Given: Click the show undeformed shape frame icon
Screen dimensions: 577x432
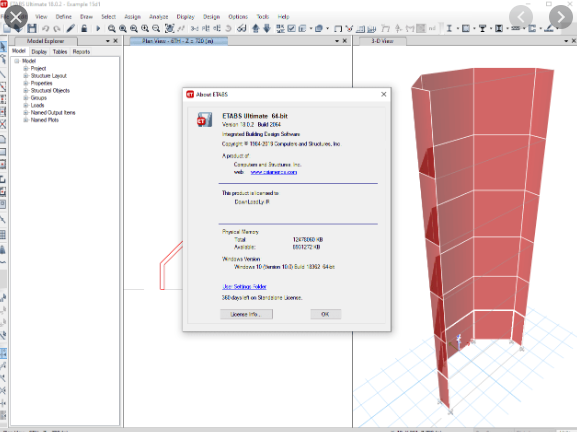Looking at the screenshot, I should (x=338, y=28).
